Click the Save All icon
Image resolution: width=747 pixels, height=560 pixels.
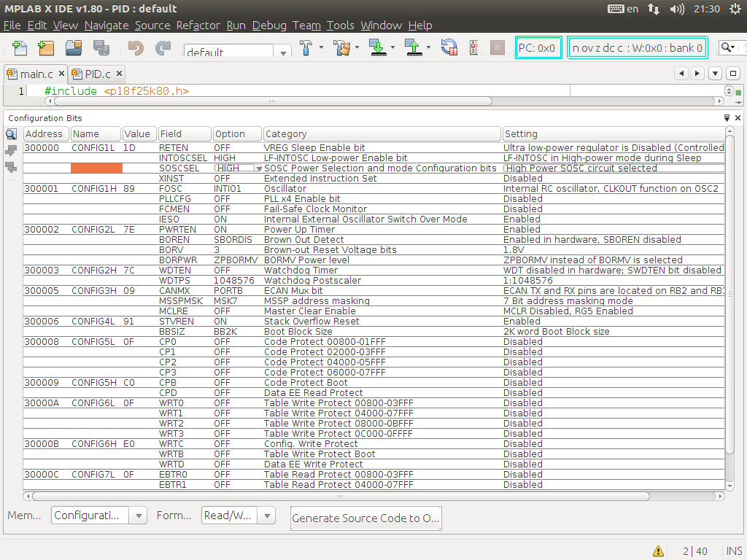[x=101, y=48]
